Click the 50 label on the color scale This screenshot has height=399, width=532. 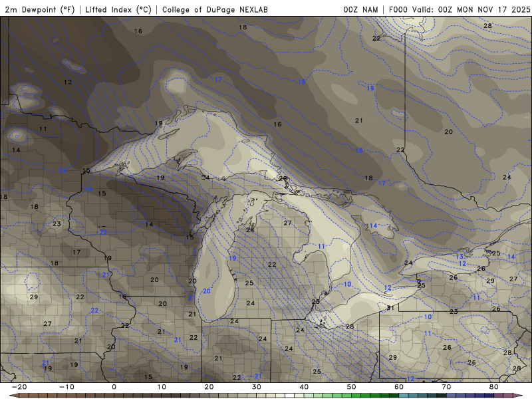352,387
